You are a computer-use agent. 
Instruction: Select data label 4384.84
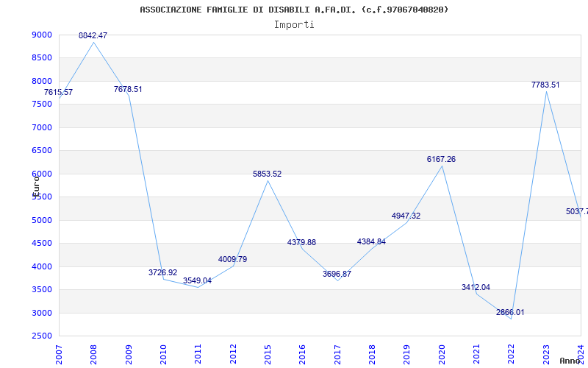pyautogui.click(x=371, y=242)
